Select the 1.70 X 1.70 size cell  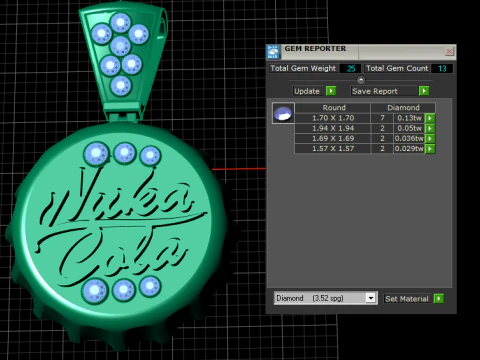333,118
